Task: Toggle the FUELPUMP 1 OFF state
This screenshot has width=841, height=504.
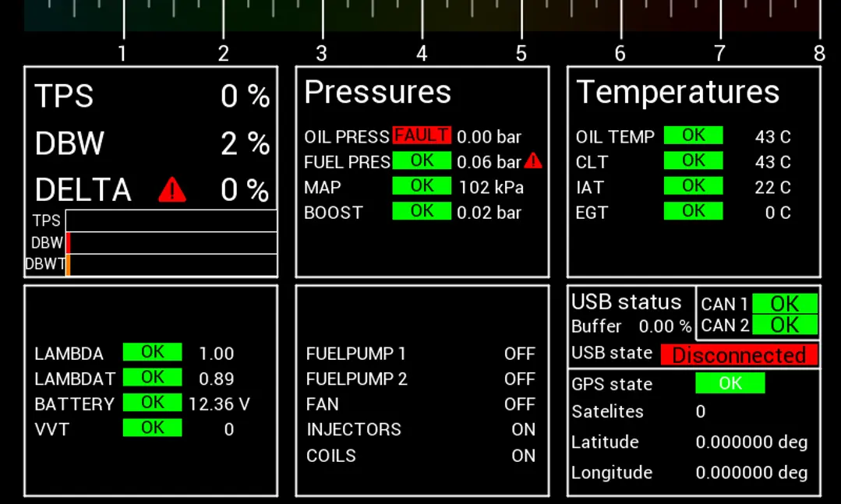Action: coord(519,354)
